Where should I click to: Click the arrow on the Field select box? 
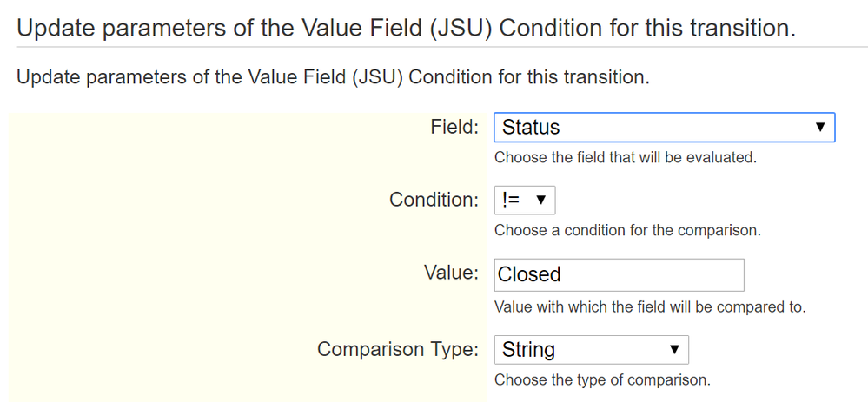click(820, 128)
